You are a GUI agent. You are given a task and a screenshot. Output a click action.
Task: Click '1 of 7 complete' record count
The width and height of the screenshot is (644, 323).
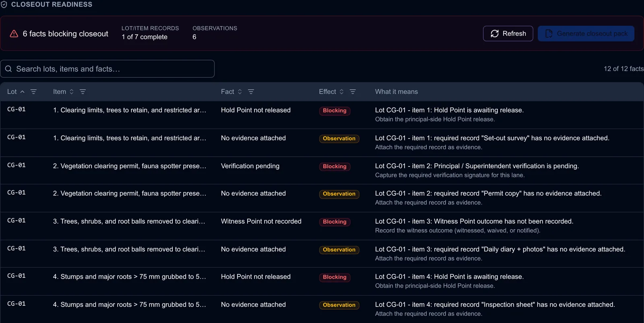pyautogui.click(x=144, y=37)
